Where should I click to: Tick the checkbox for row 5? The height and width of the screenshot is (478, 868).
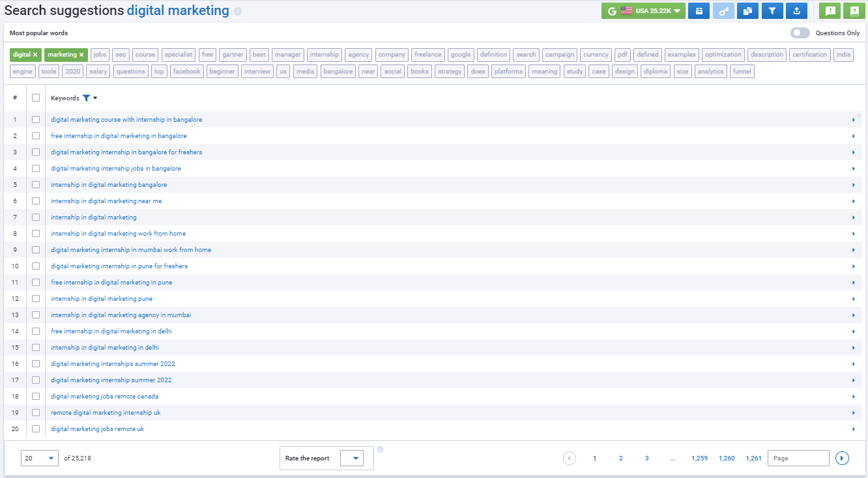coord(36,184)
